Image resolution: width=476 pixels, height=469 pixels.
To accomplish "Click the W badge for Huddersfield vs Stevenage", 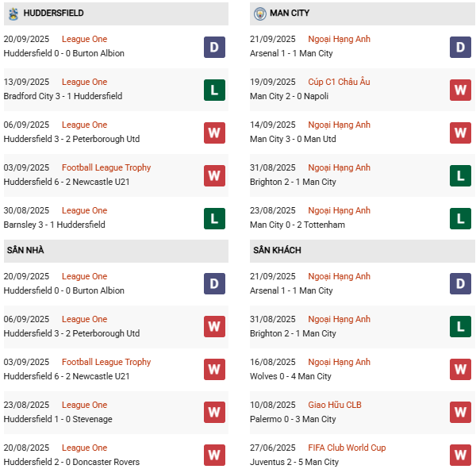I will 214,413.
